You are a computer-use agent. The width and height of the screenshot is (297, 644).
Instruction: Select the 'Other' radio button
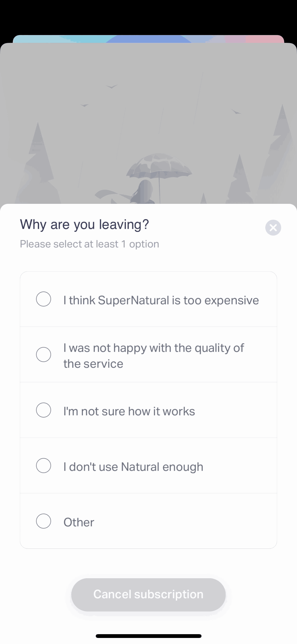[44, 521]
